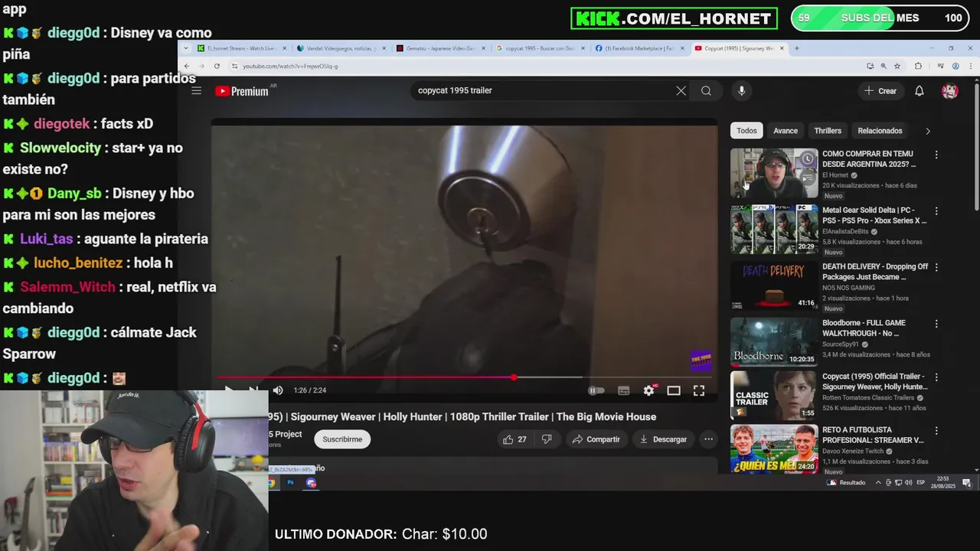Click the page scrollbar in YouTube
The width and height of the screenshot is (980, 551).
coord(976,145)
